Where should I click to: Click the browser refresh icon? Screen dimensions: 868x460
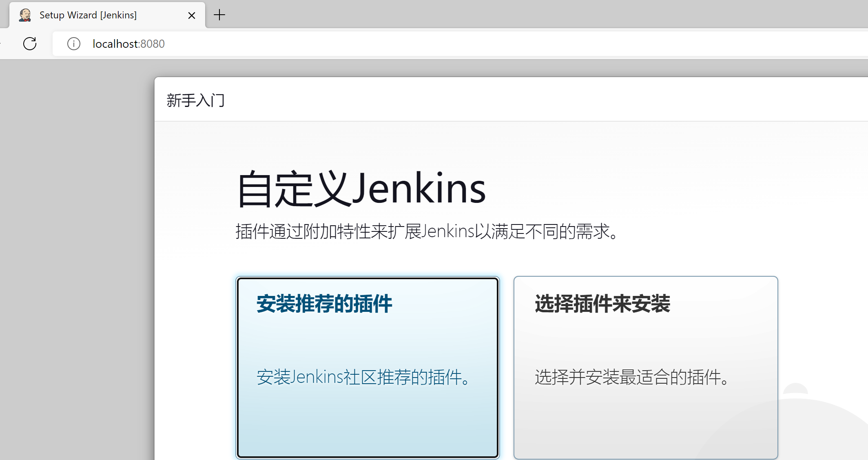pyautogui.click(x=30, y=44)
